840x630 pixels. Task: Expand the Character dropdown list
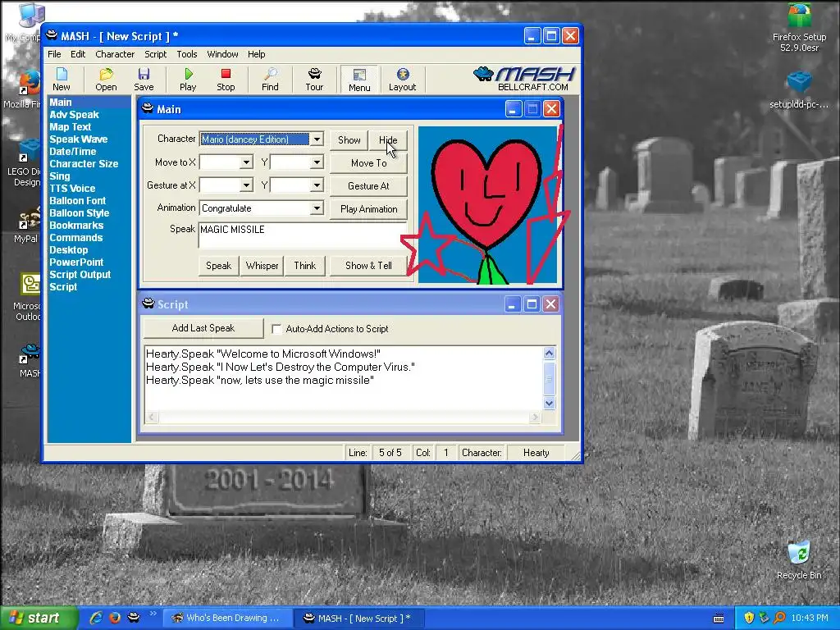pos(317,139)
